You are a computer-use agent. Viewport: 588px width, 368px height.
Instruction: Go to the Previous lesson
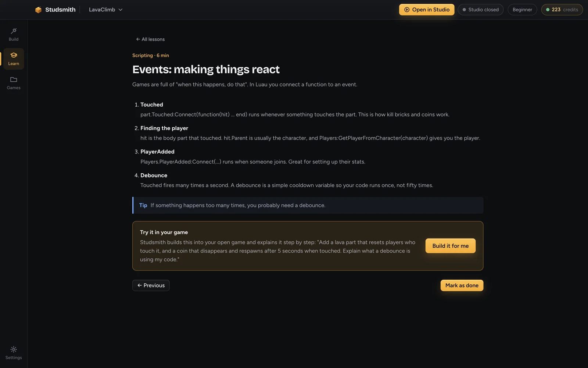[151, 286]
